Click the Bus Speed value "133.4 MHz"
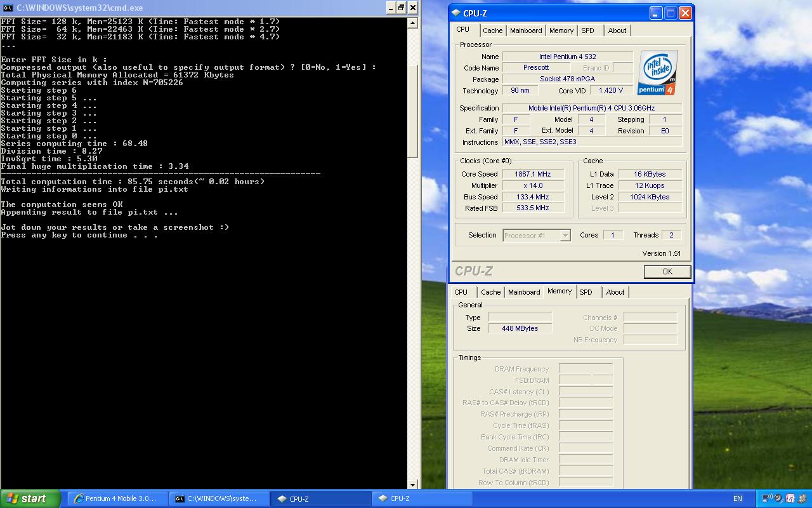812x508 pixels. (533, 197)
